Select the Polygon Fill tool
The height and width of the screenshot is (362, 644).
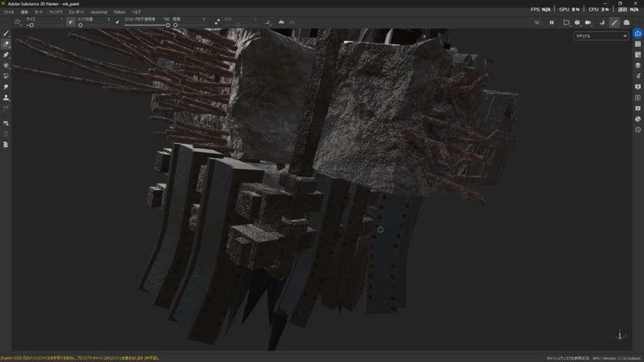coord(6,65)
